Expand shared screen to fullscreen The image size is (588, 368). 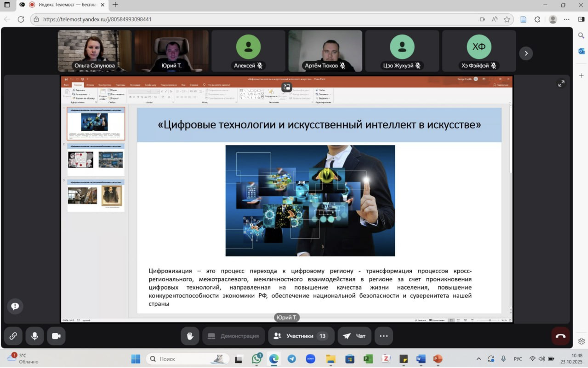point(561,83)
